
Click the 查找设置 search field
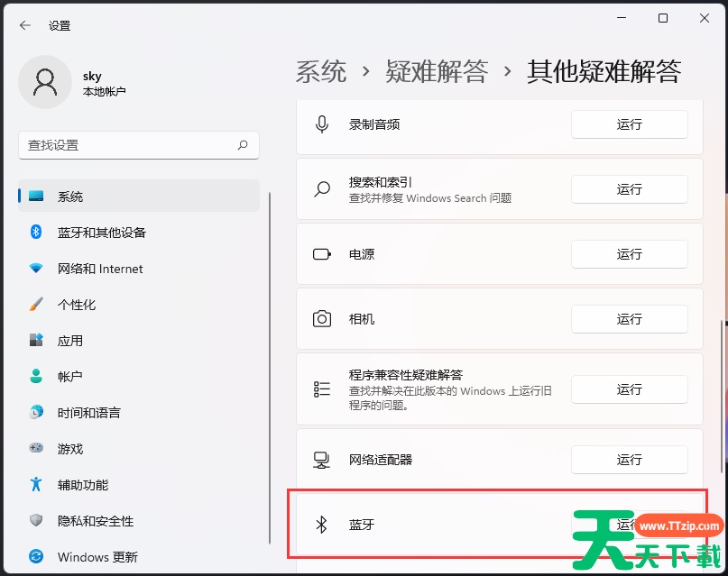point(126,145)
